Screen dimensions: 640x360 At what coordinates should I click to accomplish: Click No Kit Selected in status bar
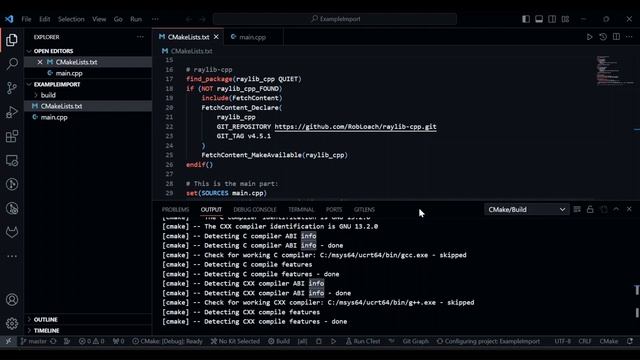point(235,341)
